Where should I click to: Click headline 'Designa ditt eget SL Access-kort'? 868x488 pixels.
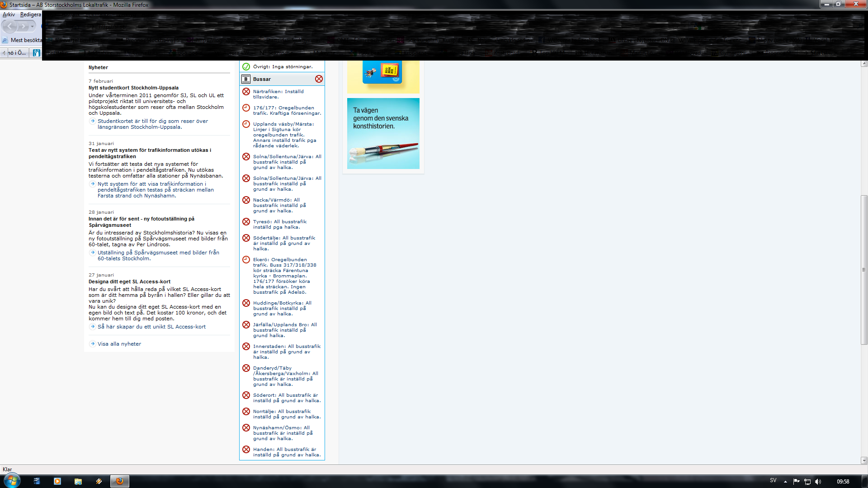click(129, 282)
